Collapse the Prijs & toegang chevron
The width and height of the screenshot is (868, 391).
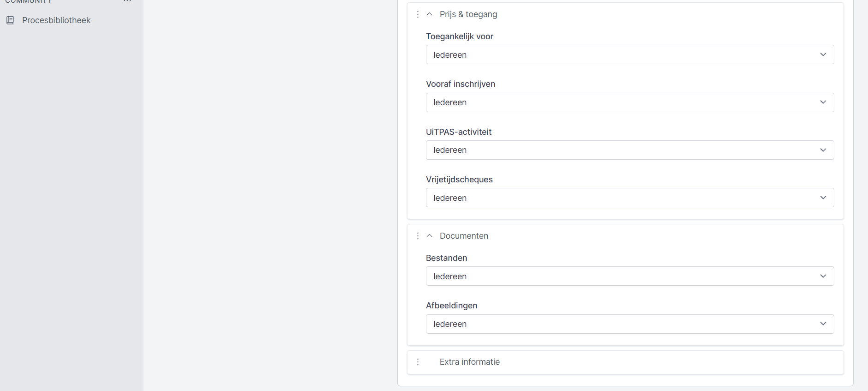pos(430,14)
